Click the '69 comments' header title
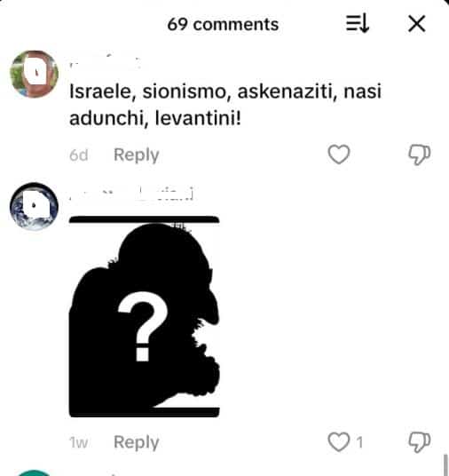 click(x=223, y=24)
